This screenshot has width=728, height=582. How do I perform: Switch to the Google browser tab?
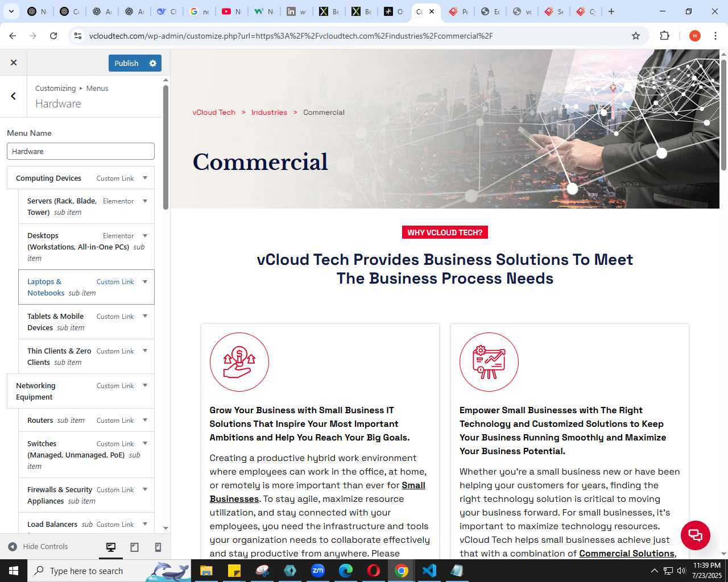(x=199, y=11)
